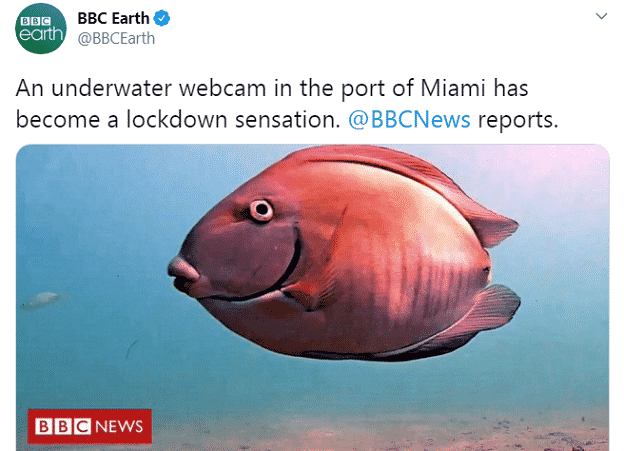Image resolution: width=624 pixels, height=451 pixels.
Task: Click the word 'Miami' in the tweet
Action: (453, 88)
